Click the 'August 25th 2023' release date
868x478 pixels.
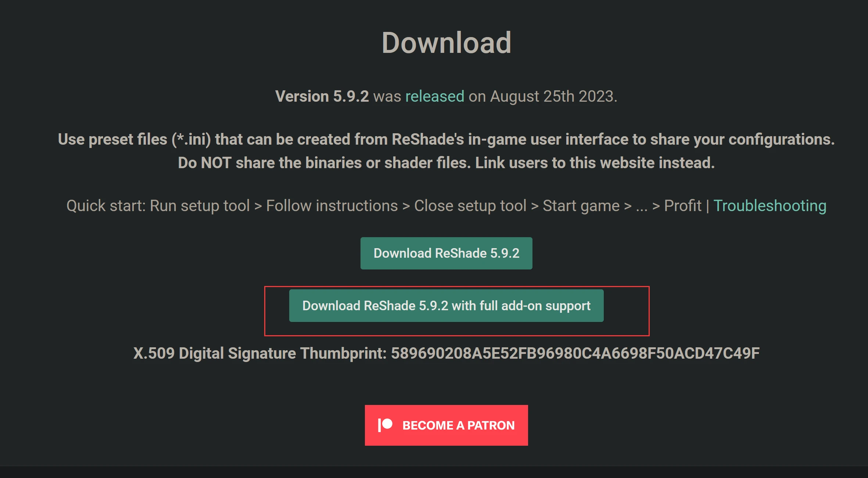[x=552, y=96]
